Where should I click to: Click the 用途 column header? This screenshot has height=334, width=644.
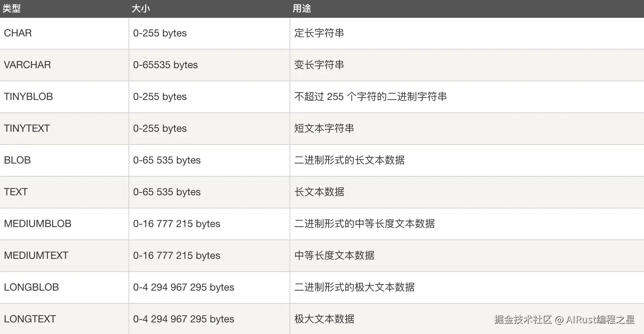pos(301,9)
